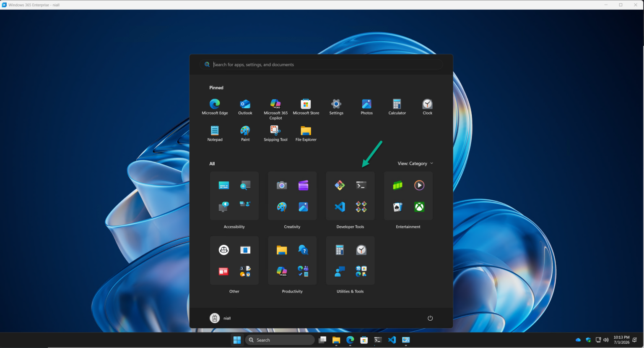
Task: Launch the pinned Outlook app
Action: [x=245, y=107]
